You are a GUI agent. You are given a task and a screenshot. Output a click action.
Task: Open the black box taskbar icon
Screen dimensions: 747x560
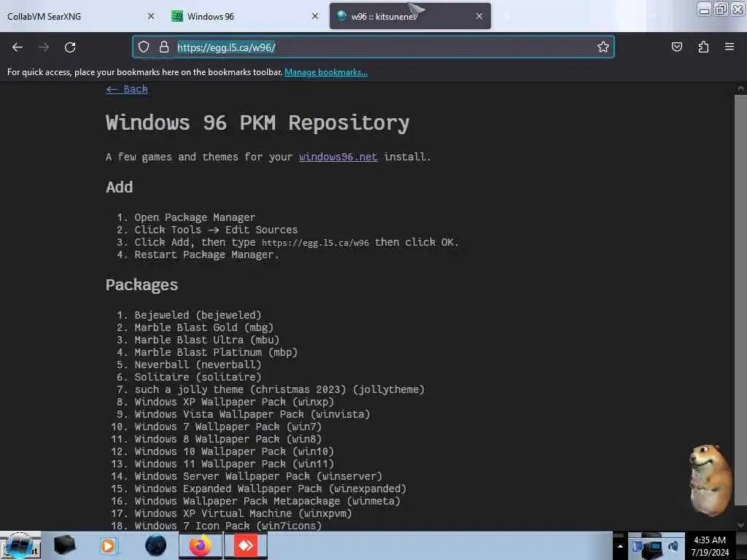pyautogui.click(x=64, y=545)
